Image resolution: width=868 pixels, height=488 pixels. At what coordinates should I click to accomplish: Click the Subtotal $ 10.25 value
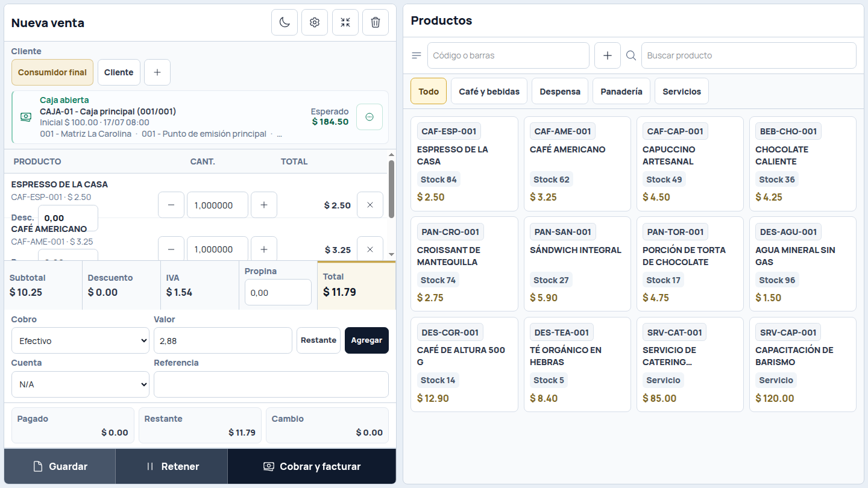pyautogui.click(x=26, y=292)
